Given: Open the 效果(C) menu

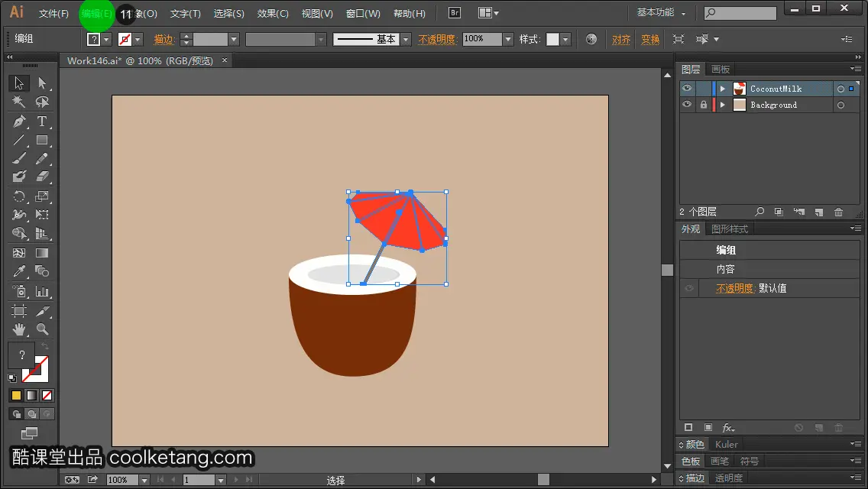Looking at the screenshot, I should (x=273, y=13).
